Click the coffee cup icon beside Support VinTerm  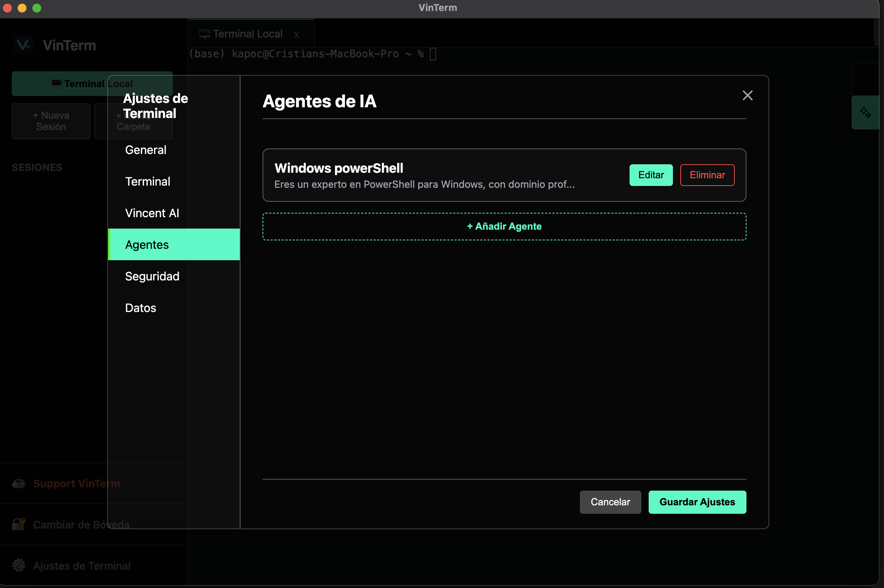[19, 483]
